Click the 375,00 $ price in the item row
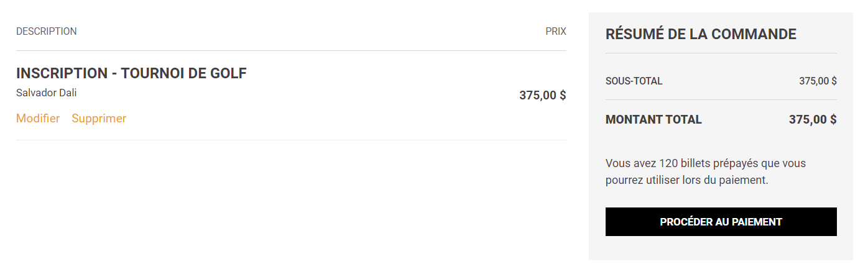The image size is (868, 264). point(542,96)
